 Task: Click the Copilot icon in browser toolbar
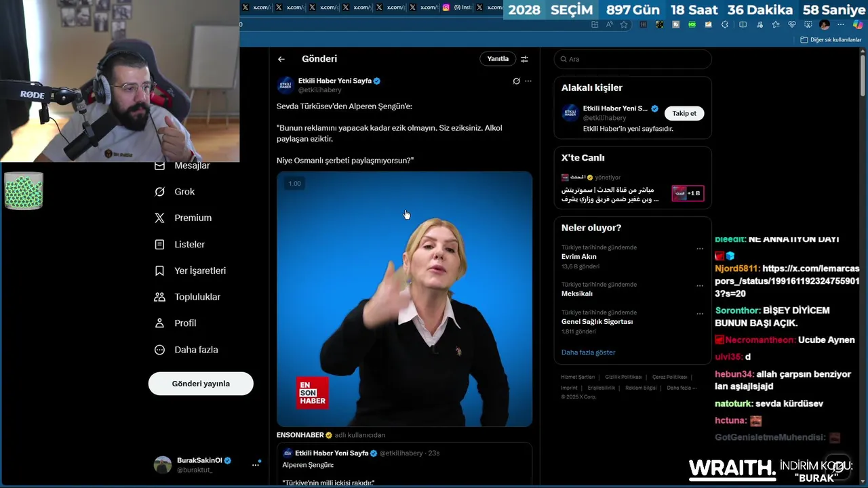[857, 24]
